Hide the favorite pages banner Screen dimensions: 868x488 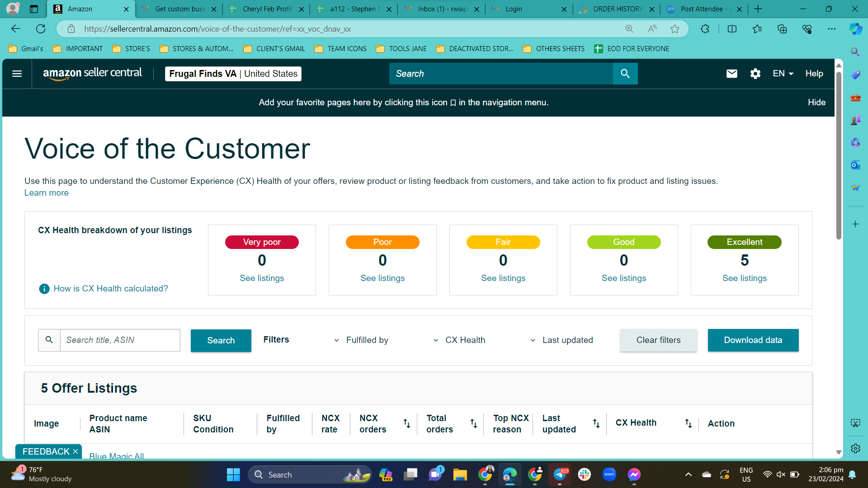pyautogui.click(x=816, y=103)
